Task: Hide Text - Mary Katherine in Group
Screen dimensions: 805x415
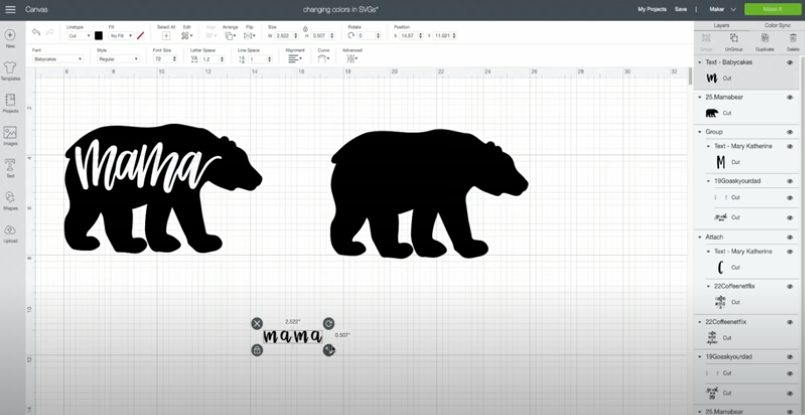Action: tap(790, 146)
